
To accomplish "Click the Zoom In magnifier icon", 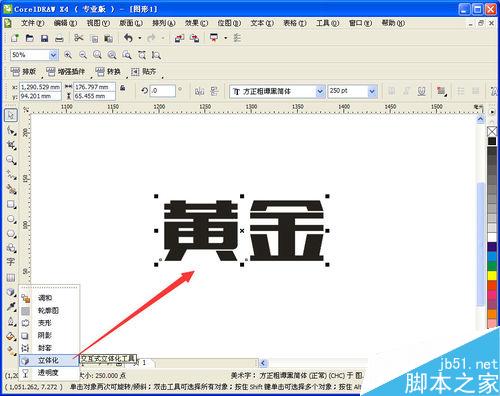I will 68,55.
